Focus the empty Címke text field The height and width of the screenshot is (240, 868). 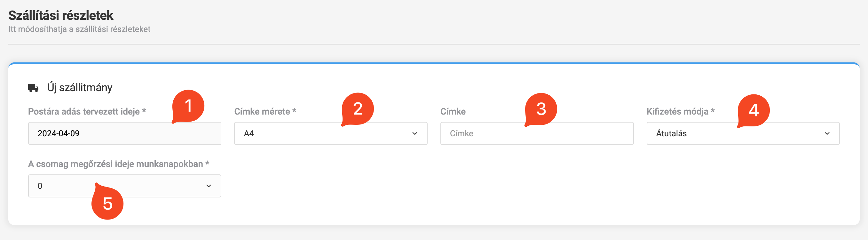536,133
